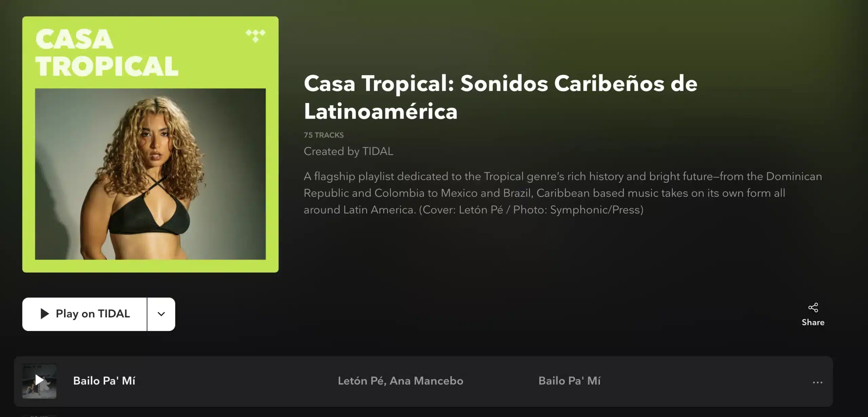Open the Bailo Pa' Mí album link
868x417 pixels.
pyautogui.click(x=569, y=381)
